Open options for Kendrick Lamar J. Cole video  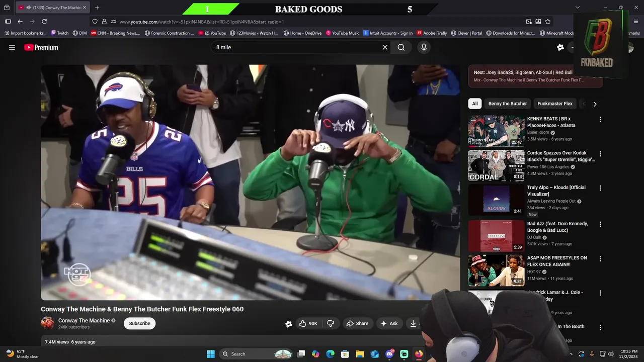click(600, 293)
